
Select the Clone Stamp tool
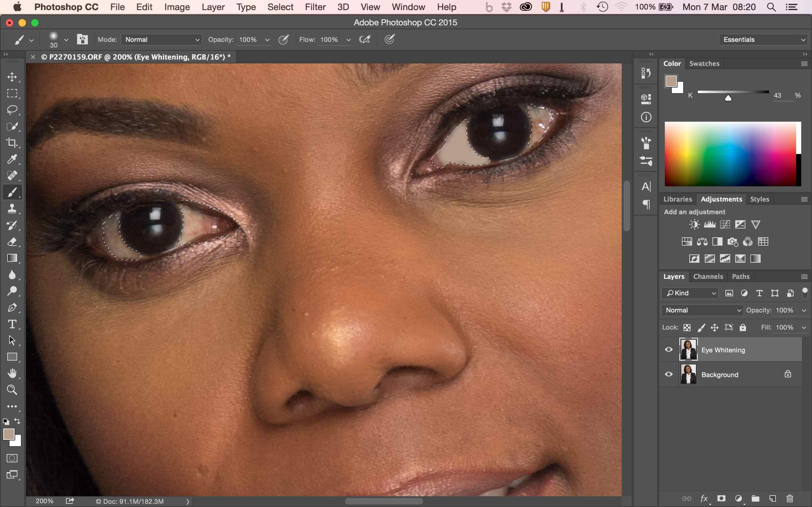(x=12, y=209)
